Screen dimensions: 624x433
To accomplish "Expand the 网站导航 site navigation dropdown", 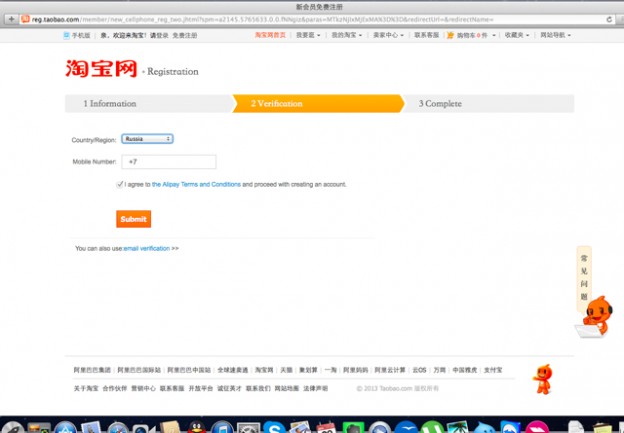I will (555, 35).
